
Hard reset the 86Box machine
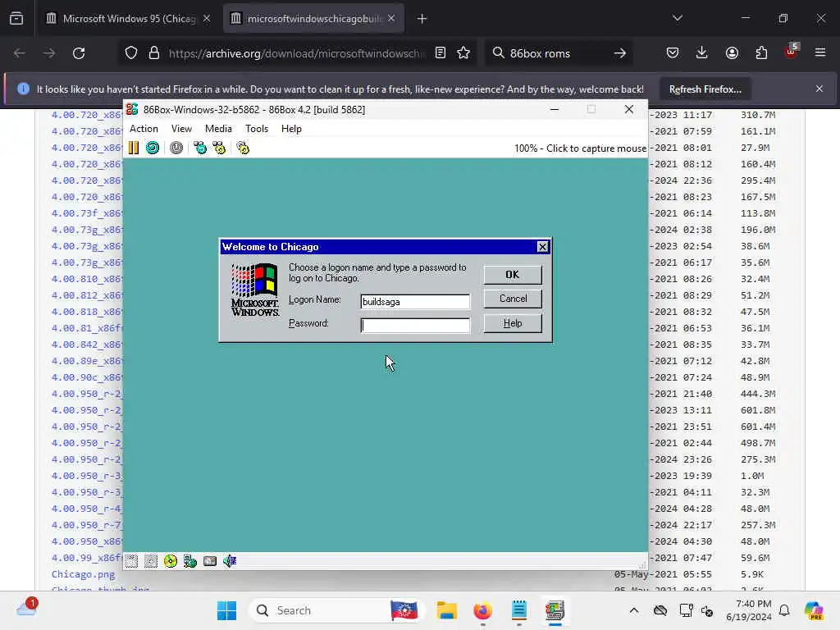(x=153, y=148)
